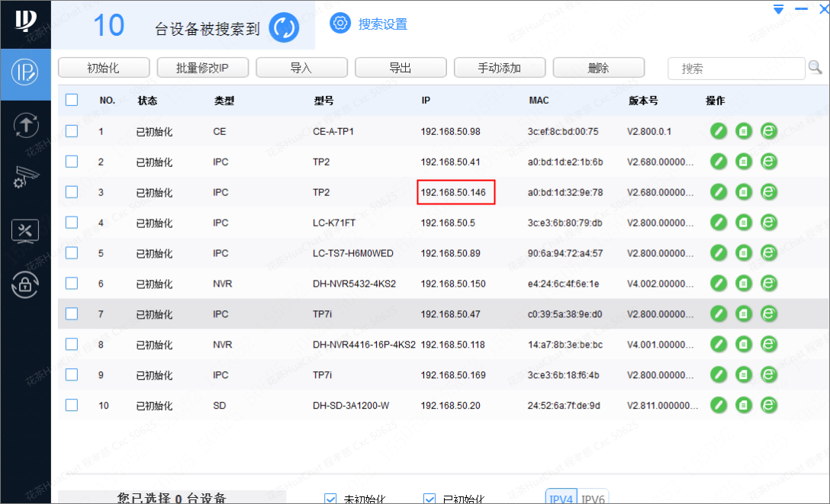Screen dimensions: 830x504
Task: Open the camera configuration sidebar icon
Action: click(x=25, y=177)
